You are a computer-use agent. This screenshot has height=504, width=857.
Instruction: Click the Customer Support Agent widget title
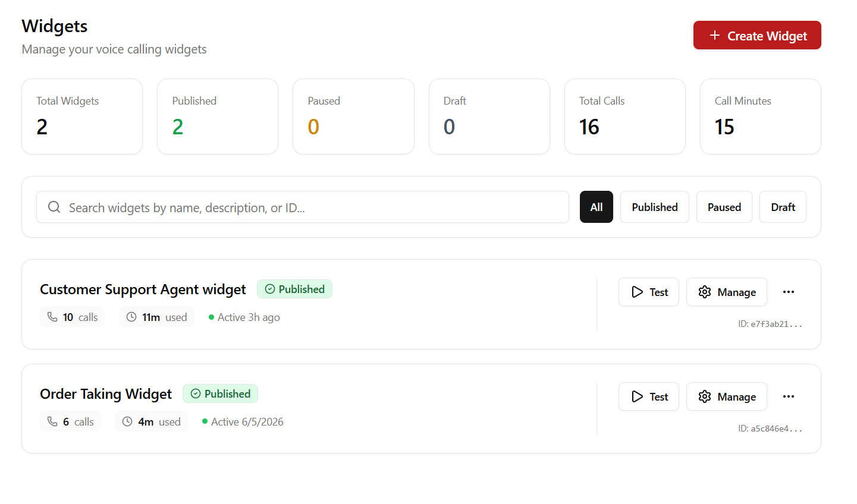pos(143,289)
